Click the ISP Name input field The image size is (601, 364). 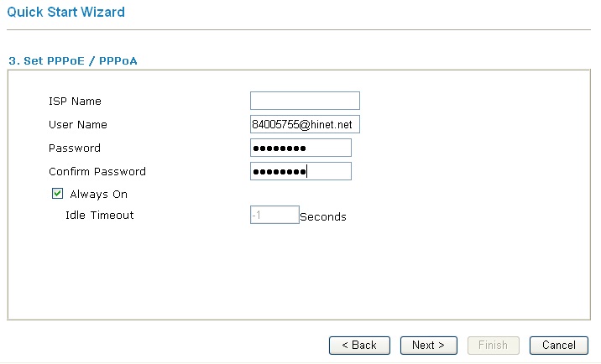(305, 101)
